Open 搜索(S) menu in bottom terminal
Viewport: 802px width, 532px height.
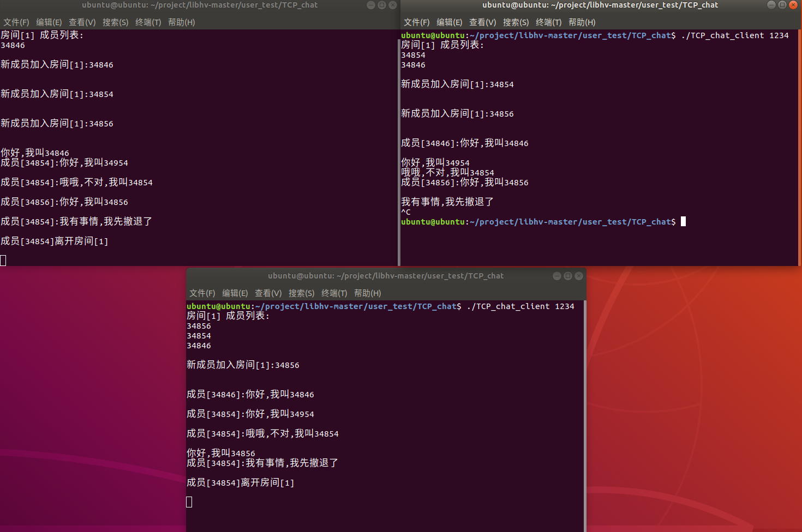pyautogui.click(x=302, y=293)
